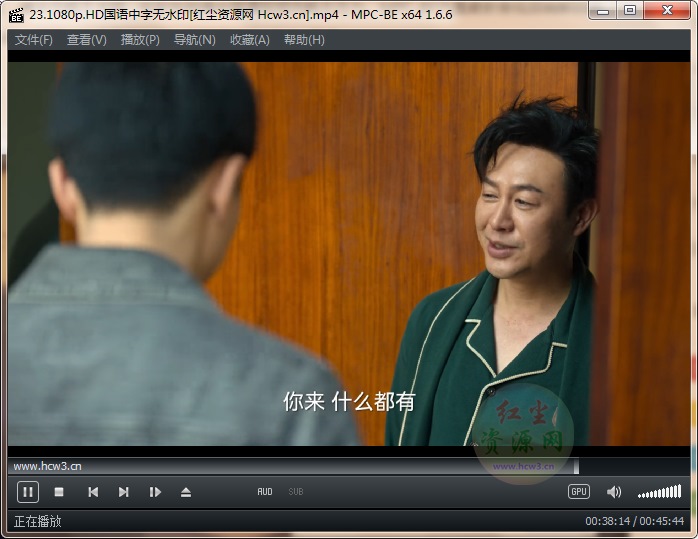Viewport: 698px width, 539px height.
Task: Open the 帮助(H) menu
Action: (x=304, y=40)
